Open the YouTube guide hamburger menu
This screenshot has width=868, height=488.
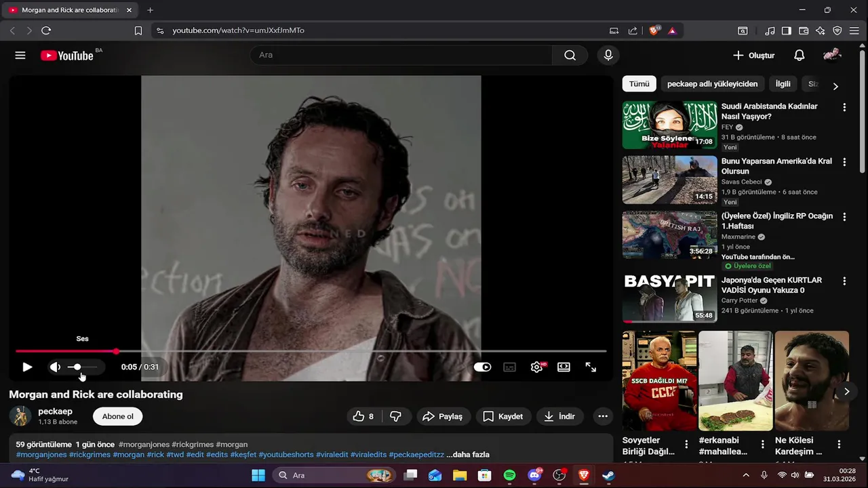[20, 56]
